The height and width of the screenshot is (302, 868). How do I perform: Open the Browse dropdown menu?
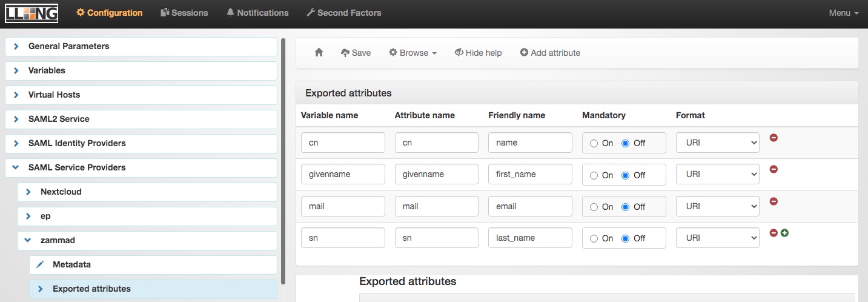pyautogui.click(x=412, y=53)
